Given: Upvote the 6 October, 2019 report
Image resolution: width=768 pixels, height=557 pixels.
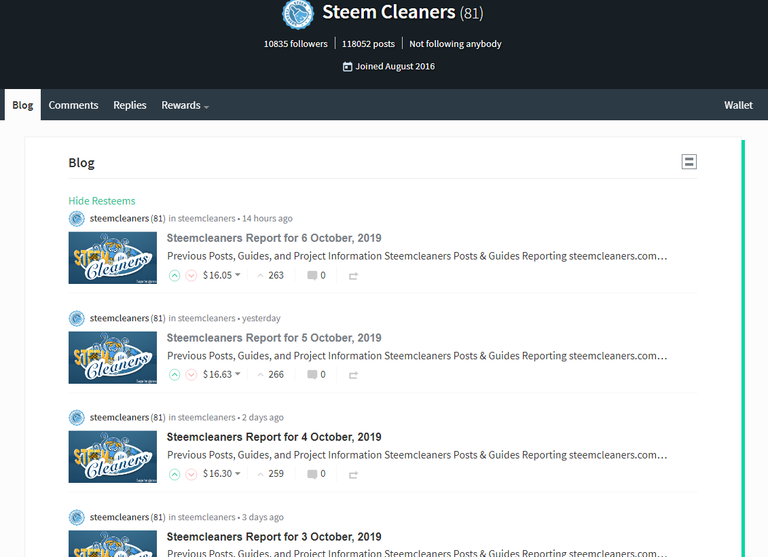Looking at the screenshot, I should (174, 275).
